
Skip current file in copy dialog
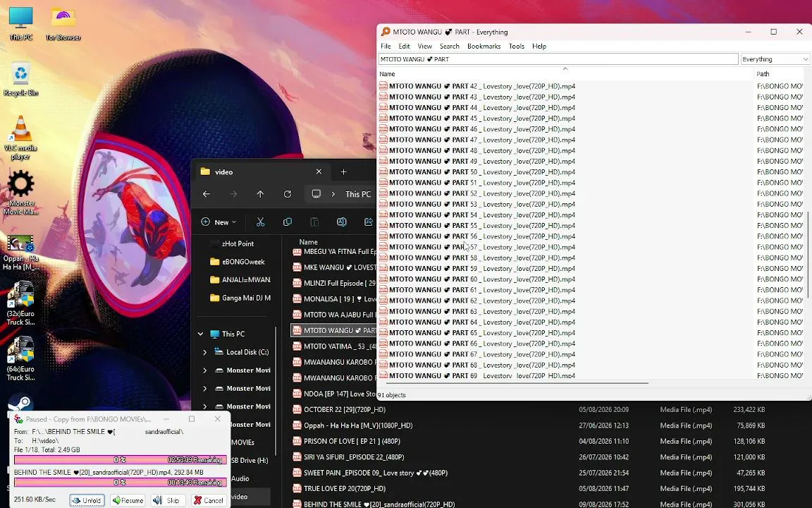(x=168, y=500)
